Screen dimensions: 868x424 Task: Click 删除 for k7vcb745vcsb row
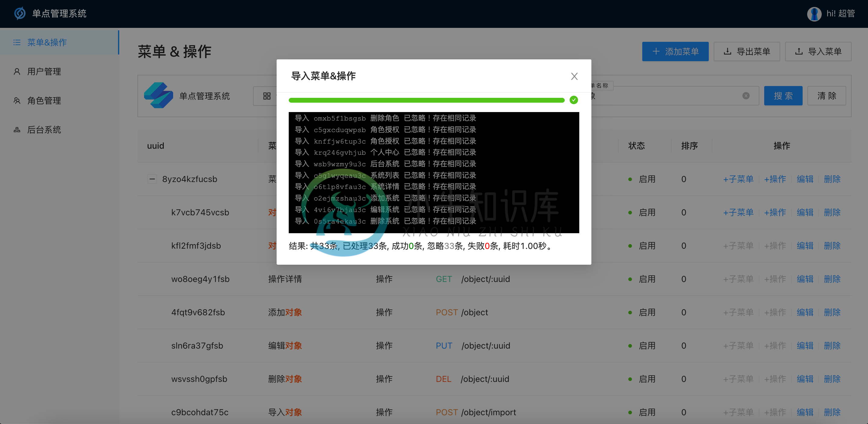point(832,213)
